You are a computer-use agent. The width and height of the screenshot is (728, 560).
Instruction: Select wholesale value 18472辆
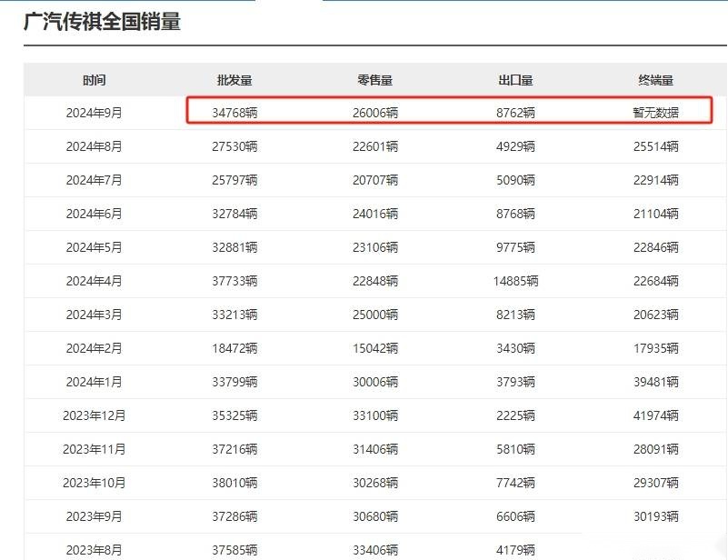(x=234, y=349)
